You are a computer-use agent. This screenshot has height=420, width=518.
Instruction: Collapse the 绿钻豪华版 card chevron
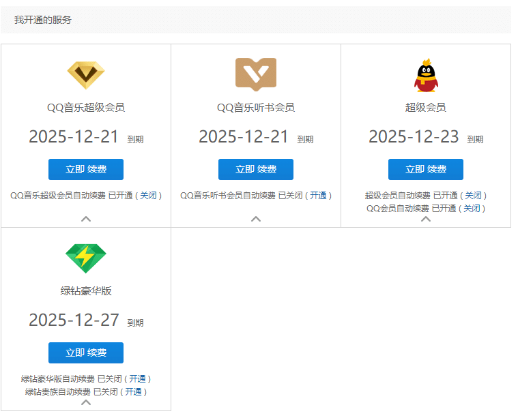(x=86, y=402)
